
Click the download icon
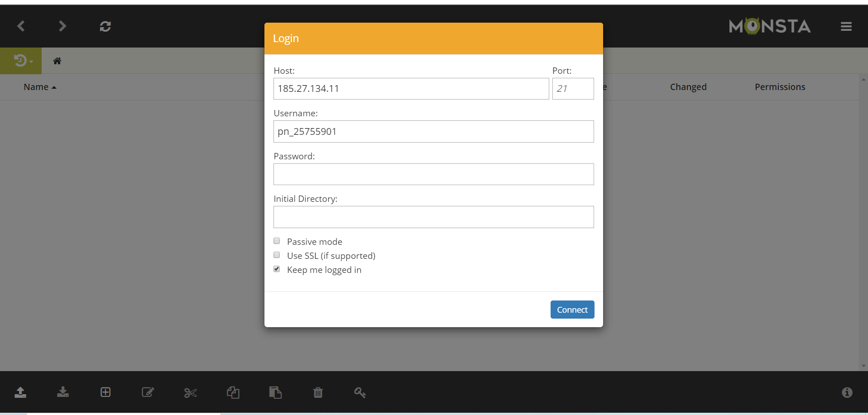[63, 392]
